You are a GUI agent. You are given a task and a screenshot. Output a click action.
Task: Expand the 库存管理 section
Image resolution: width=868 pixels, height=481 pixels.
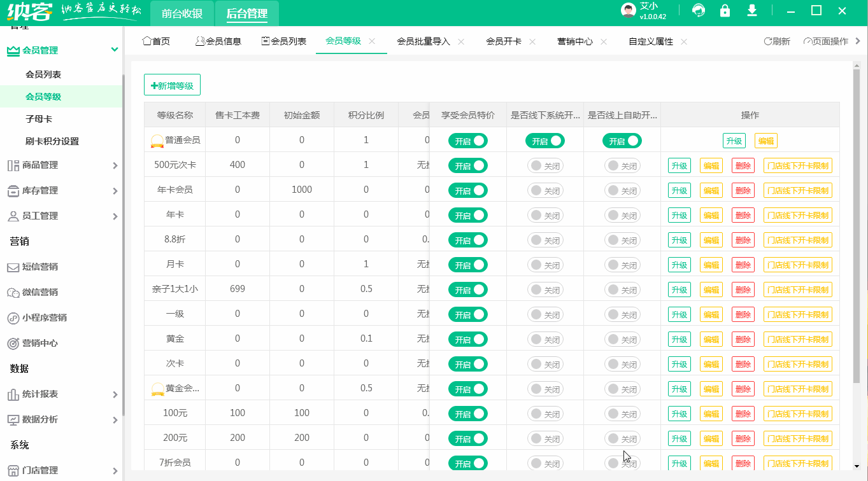[x=62, y=190]
